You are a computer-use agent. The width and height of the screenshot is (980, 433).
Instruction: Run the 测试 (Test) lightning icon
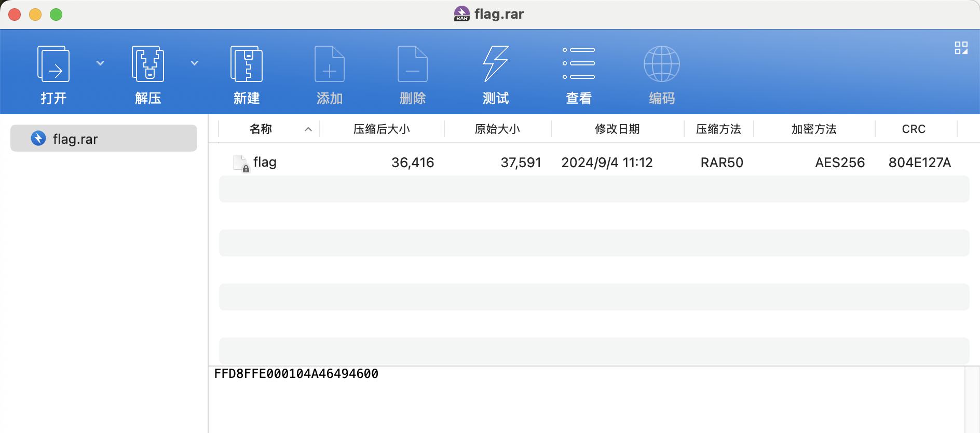click(496, 64)
